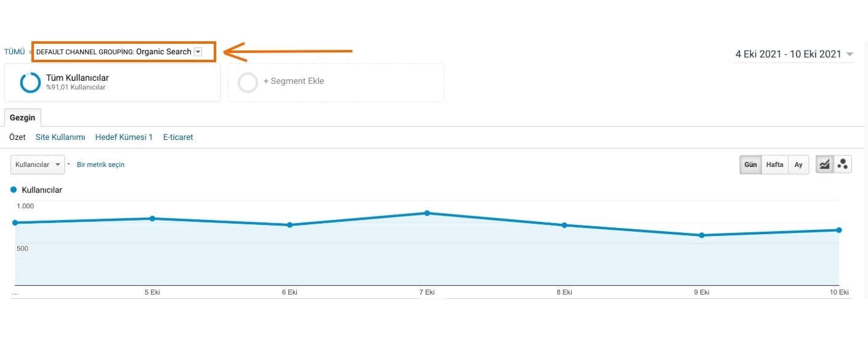
Task: Click the 5 Eki data point
Action: click(x=152, y=218)
